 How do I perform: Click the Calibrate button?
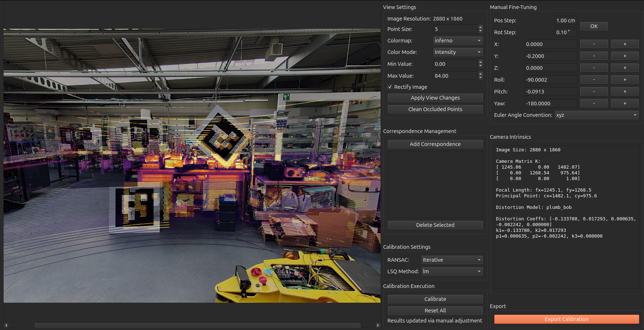tap(435, 299)
